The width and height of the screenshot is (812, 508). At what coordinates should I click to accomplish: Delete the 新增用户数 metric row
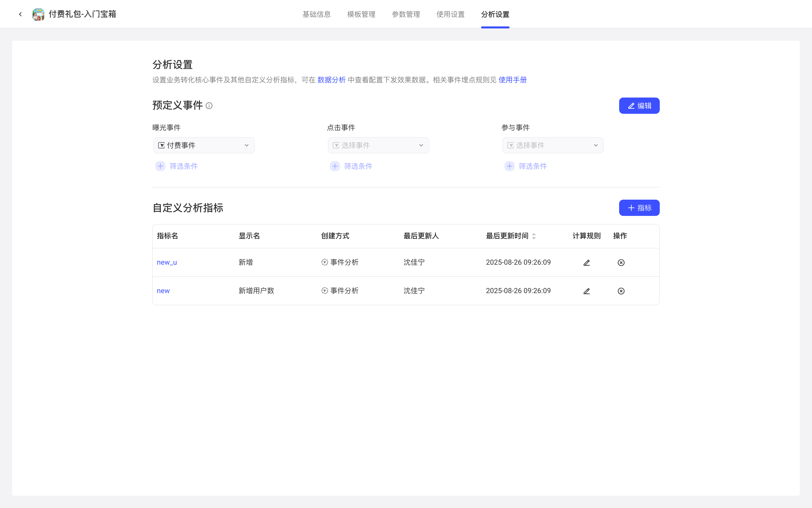point(621,291)
